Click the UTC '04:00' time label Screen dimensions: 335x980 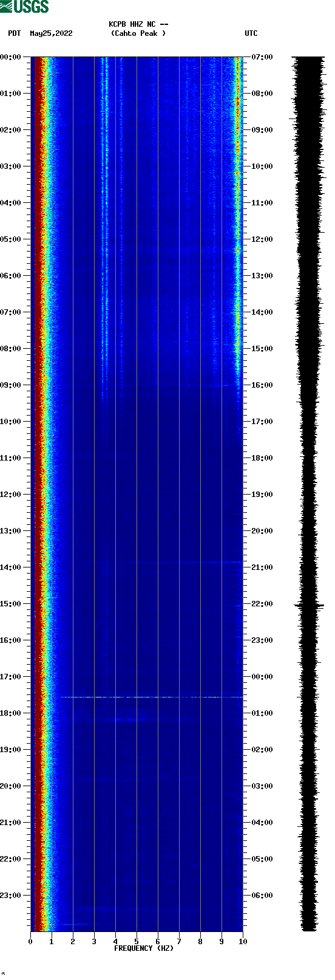[x=262, y=823]
